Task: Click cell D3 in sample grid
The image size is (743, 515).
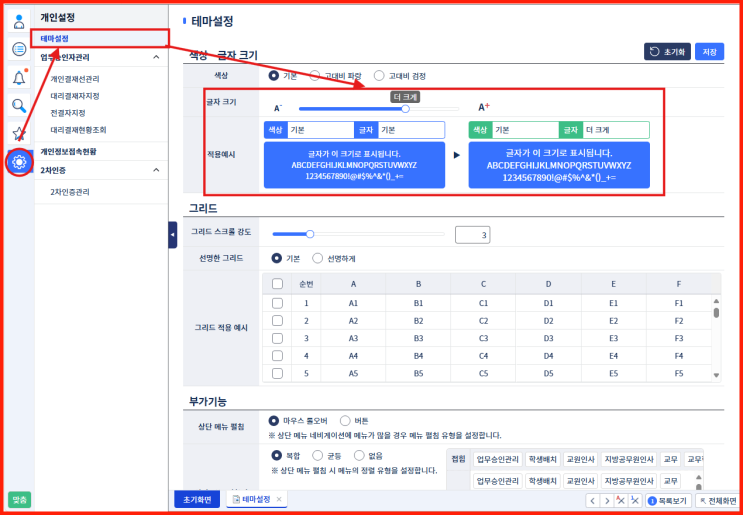Action: (x=548, y=338)
